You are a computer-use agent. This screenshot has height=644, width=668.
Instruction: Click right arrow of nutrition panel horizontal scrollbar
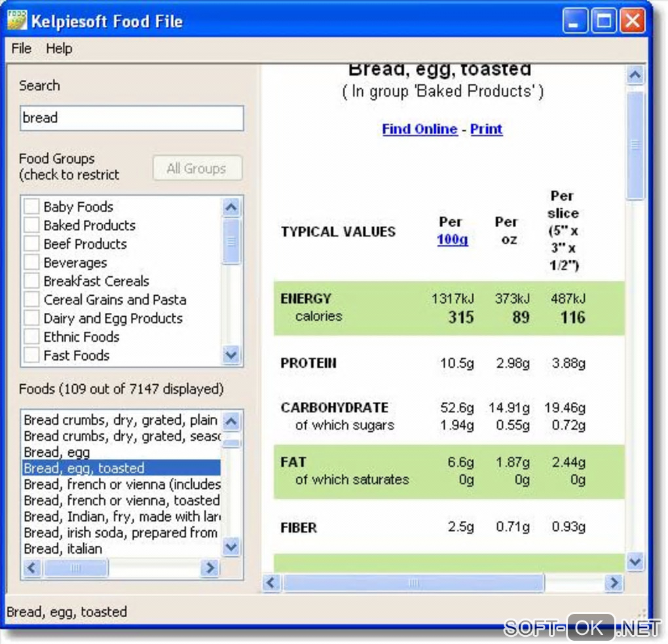click(x=614, y=582)
